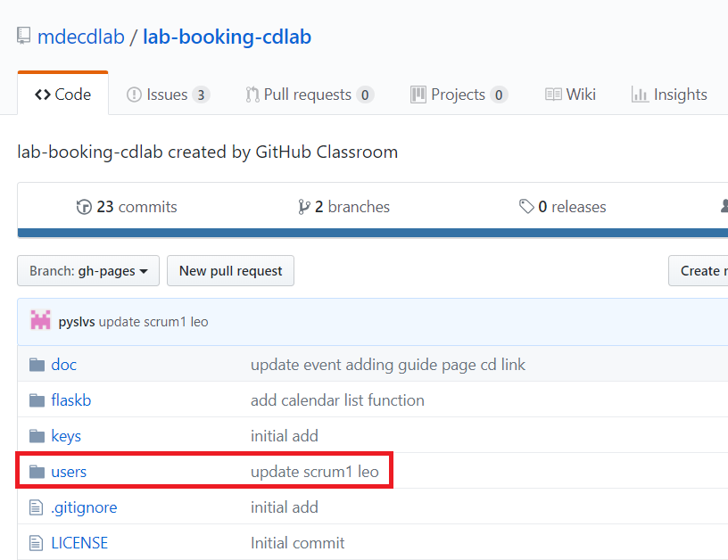Click the Create new file button

pyautogui.click(x=699, y=270)
